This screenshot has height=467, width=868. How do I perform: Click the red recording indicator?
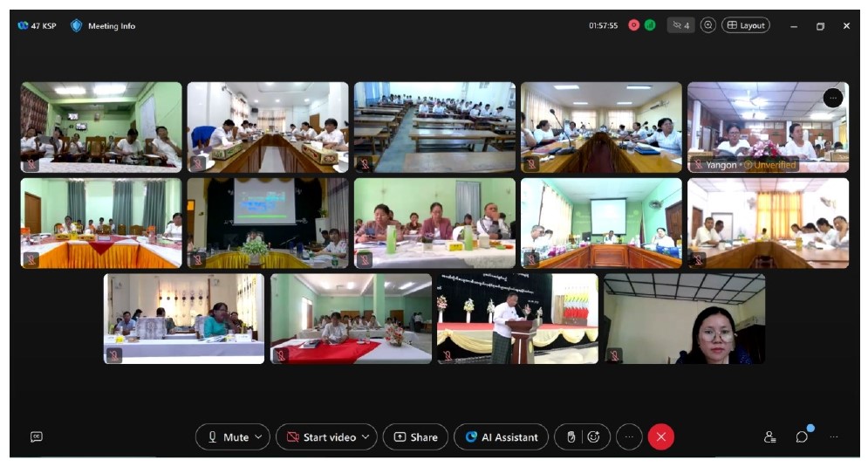coord(634,25)
